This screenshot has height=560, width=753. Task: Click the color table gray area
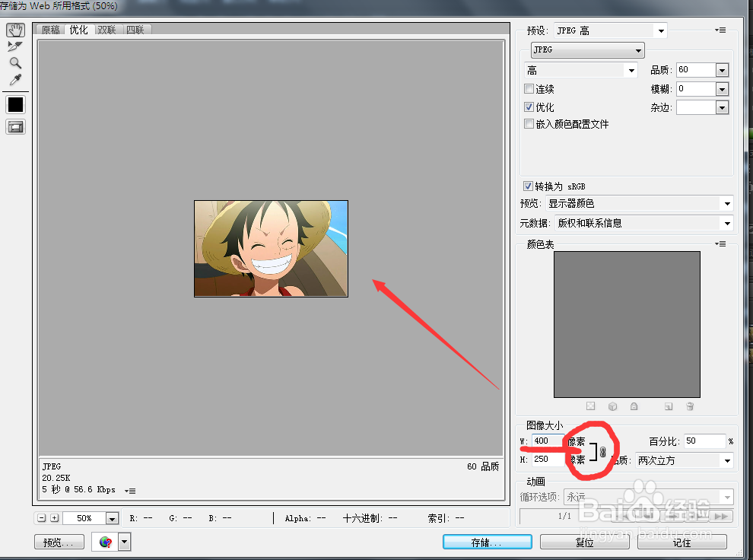tap(627, 324)
